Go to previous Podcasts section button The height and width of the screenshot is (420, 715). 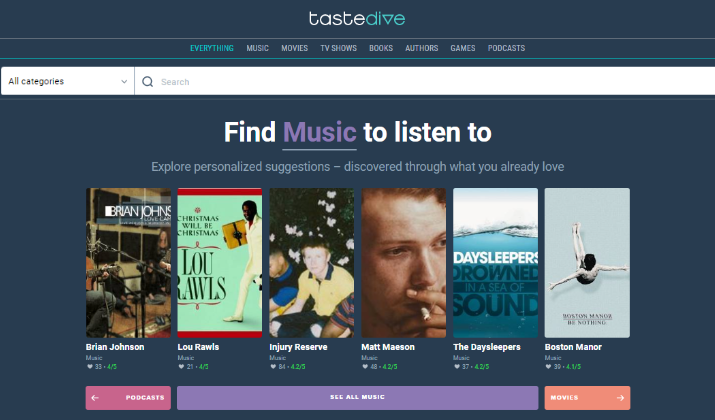point(128,398)
